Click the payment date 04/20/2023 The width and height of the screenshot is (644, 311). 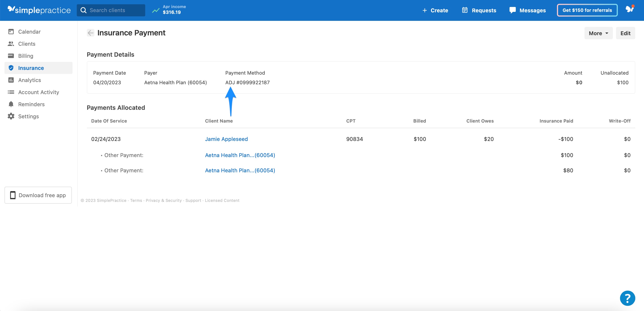107,82
